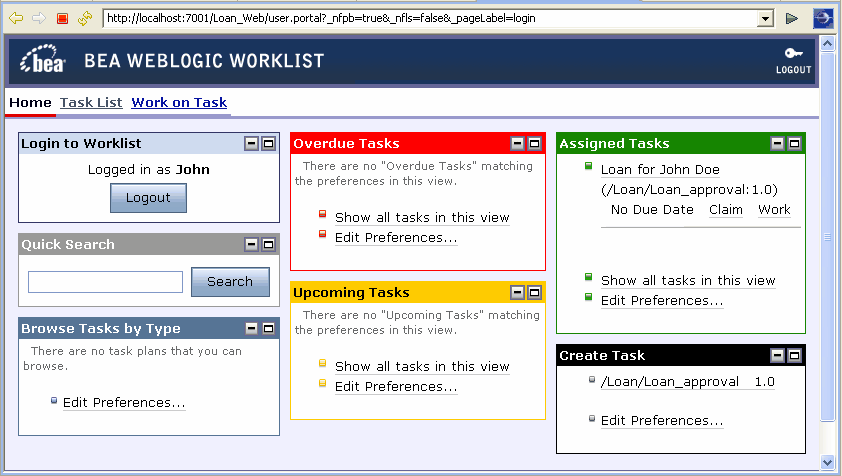
Task: Click 'No Due Date' in Assigned Tasks
Action: (x=652, y=210)
